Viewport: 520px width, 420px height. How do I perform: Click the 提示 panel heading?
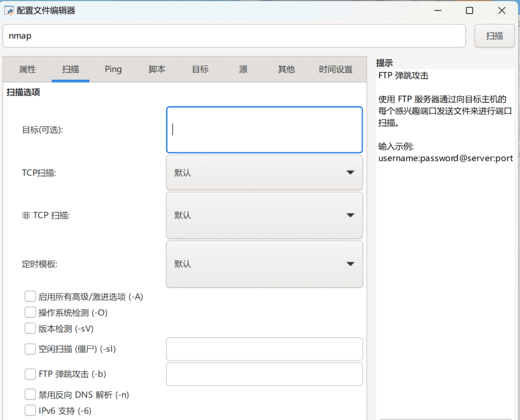[x=384, y=62]
